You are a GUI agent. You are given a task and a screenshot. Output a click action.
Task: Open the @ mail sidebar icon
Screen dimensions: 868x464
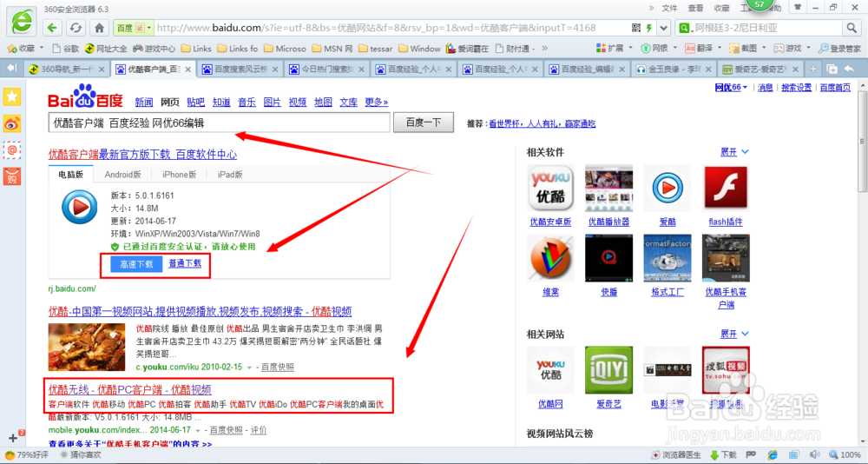(12, 149)
